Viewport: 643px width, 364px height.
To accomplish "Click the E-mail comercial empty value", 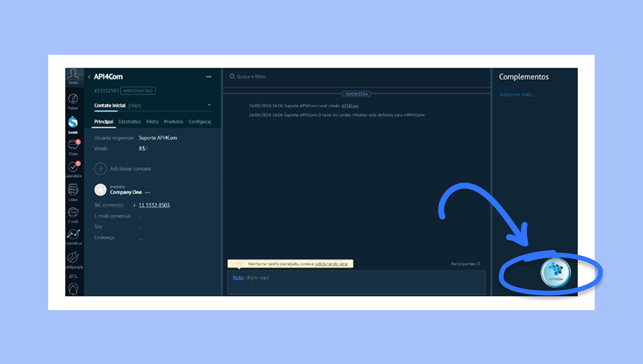I will tap(141, 217).
